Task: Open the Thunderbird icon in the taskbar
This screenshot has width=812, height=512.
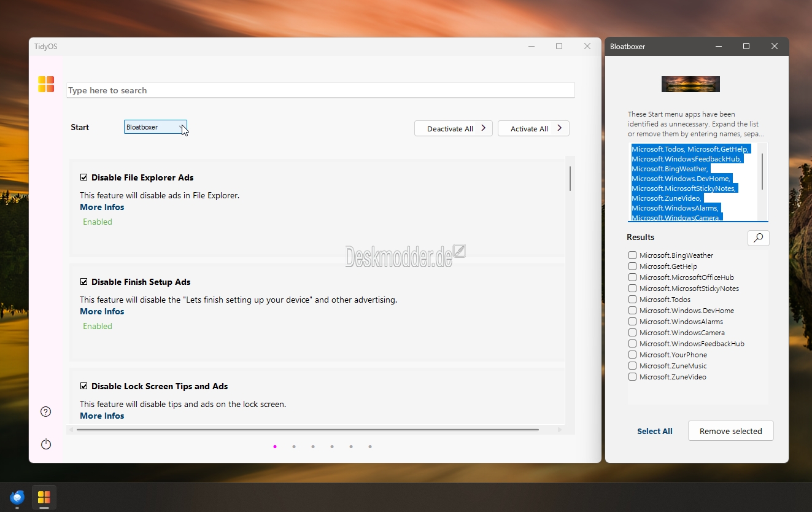Action: [x=17, y=497]
